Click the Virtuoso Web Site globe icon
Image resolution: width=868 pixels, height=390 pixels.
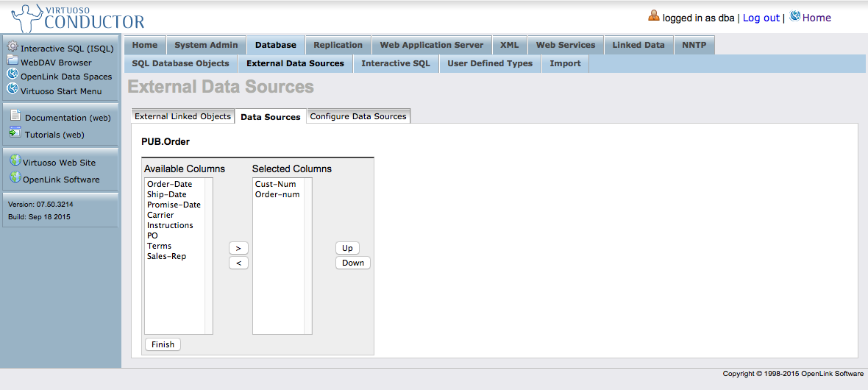(x=15, y=161)
